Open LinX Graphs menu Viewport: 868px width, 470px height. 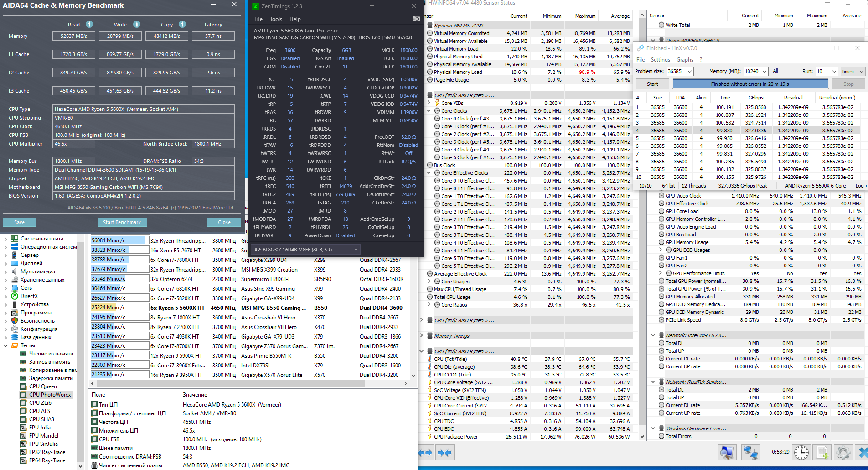(685, 60)
